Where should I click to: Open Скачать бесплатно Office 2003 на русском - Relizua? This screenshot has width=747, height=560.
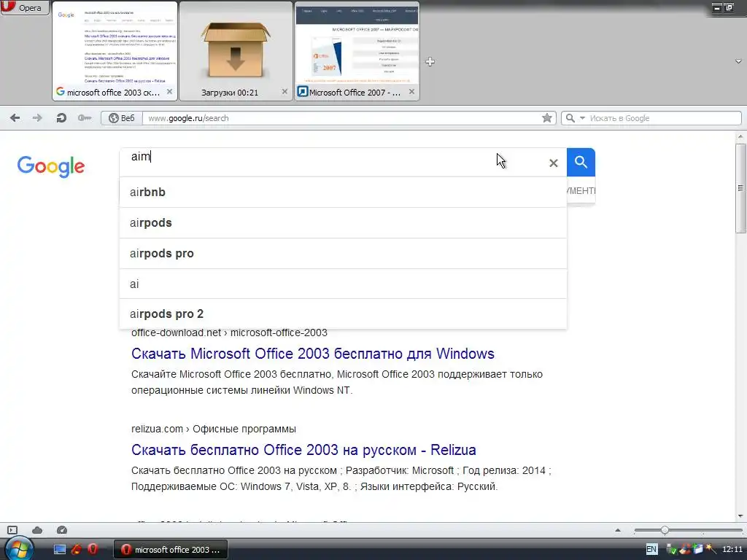[x=303, y=450]
